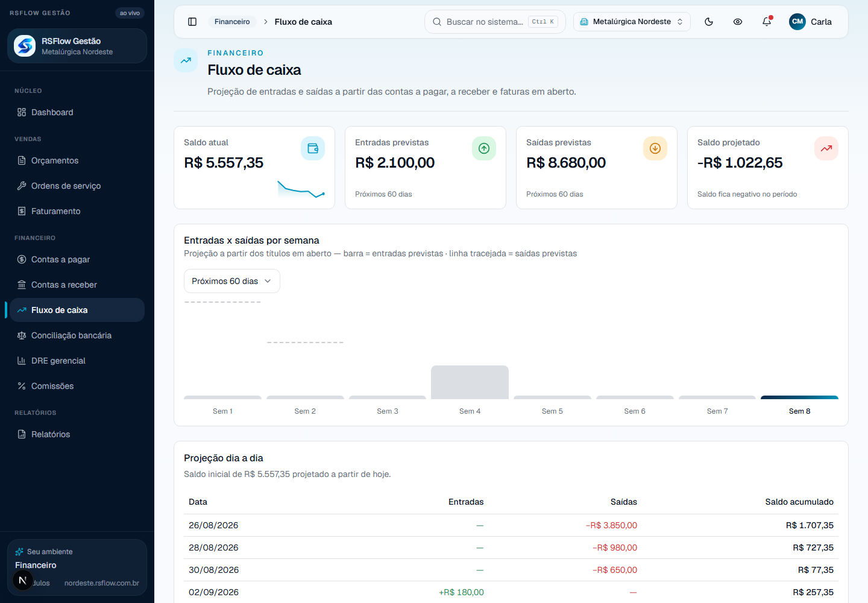This screenshot has height=603, width=868.
Task: Click the trend icon in Saldo projetado card
Action: coord(826,148)
